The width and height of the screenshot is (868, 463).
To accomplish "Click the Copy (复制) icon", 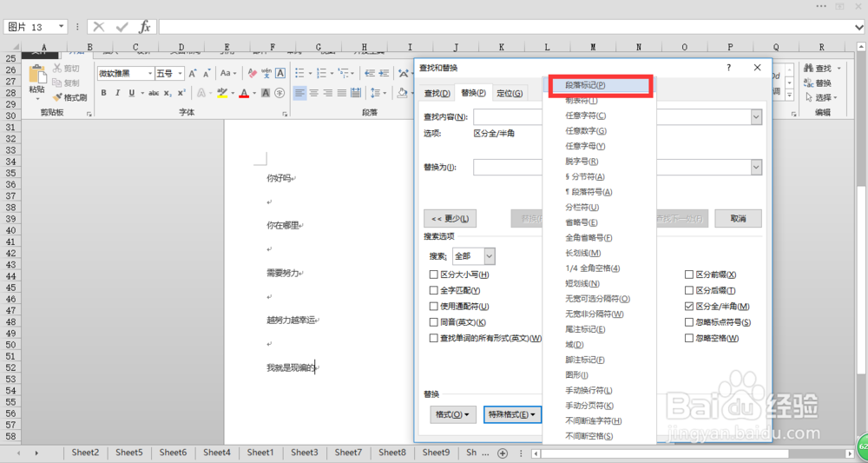I will (57, 83).
